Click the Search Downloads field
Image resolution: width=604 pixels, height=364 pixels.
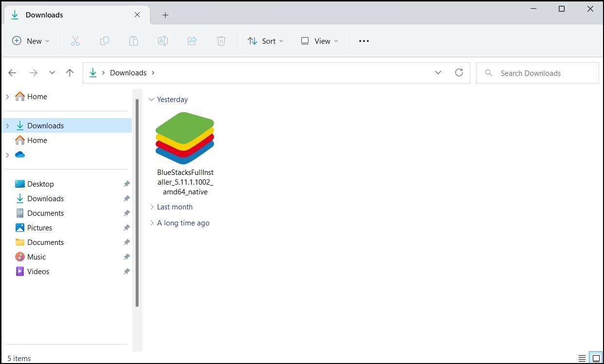pyautogui.click(x=537, y=73)
